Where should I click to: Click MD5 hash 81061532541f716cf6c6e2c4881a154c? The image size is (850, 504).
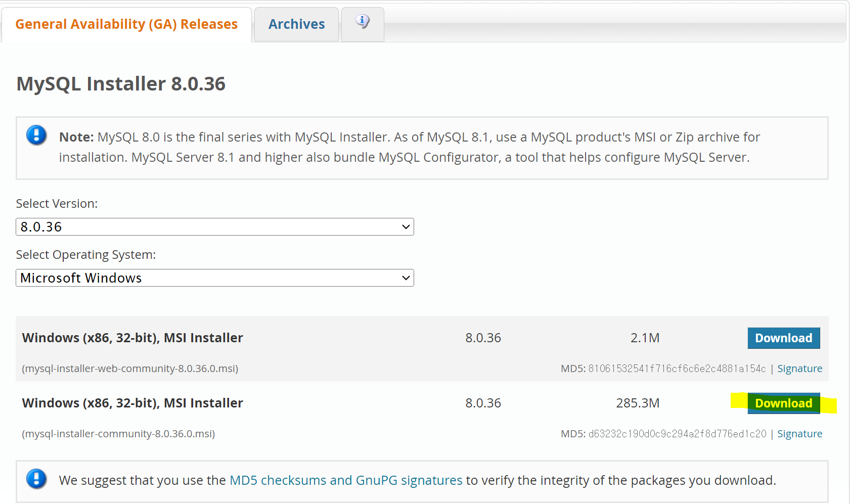pyautogui.click(x=677, y=369)
